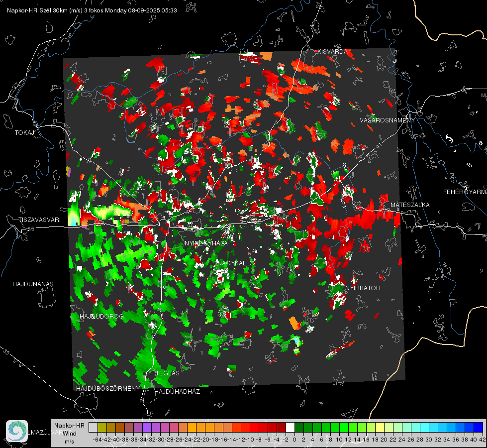
Task: Click the NAGYKÁLLÓ city label
Action: 236,263
